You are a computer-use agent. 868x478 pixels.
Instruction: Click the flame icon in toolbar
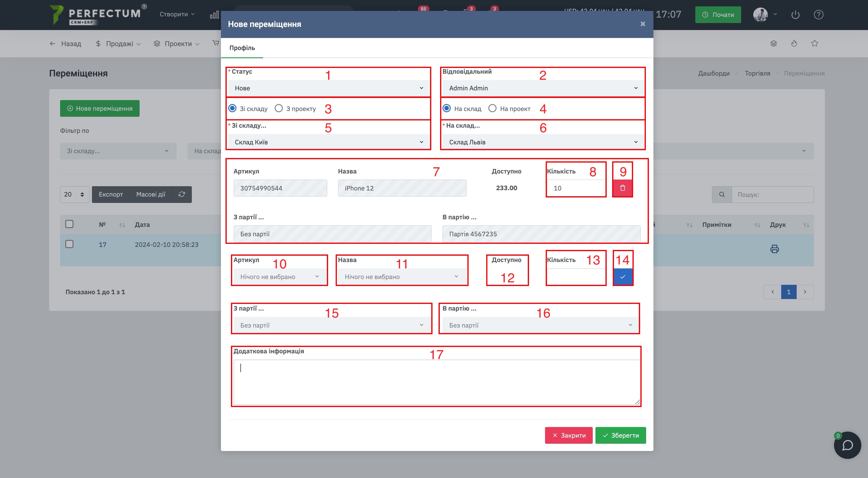pos(794,43)
